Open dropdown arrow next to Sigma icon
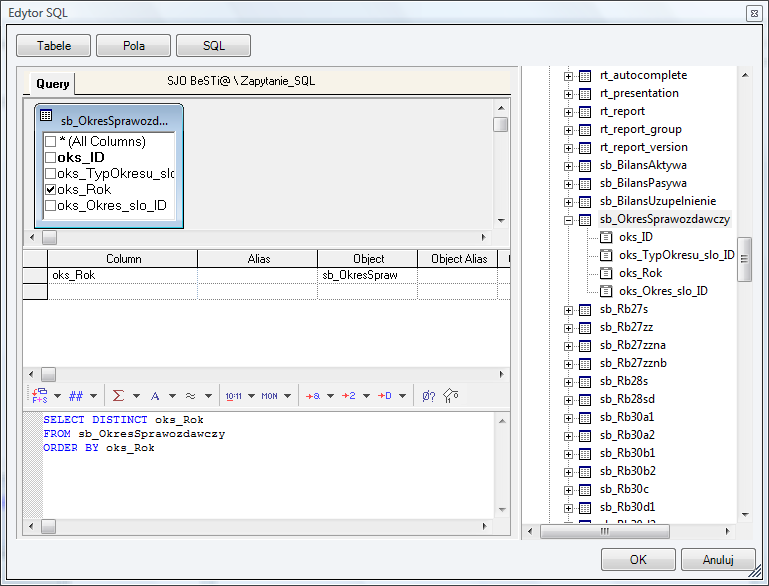The width and height of the screenshot is (769, 586). coord(136,396)
